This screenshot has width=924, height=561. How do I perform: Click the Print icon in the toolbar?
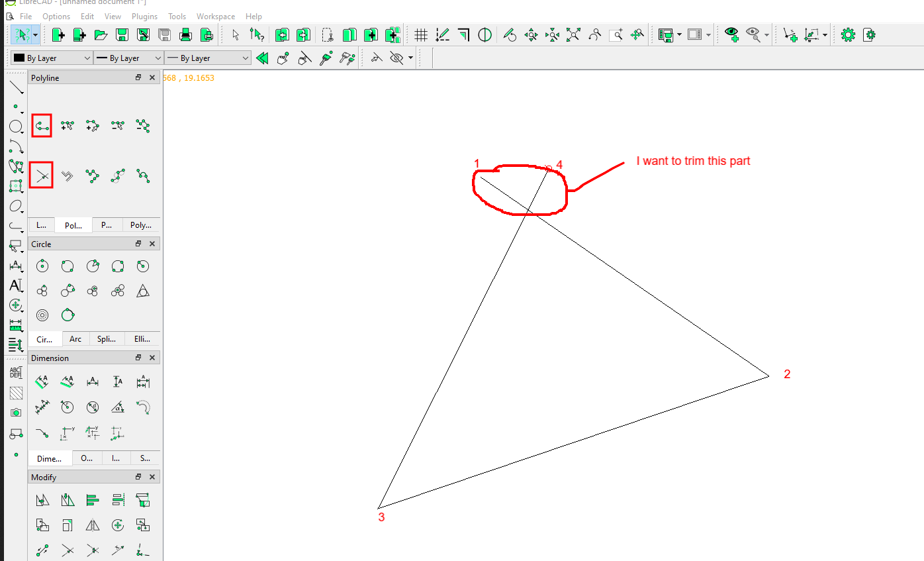click(186, 35)
